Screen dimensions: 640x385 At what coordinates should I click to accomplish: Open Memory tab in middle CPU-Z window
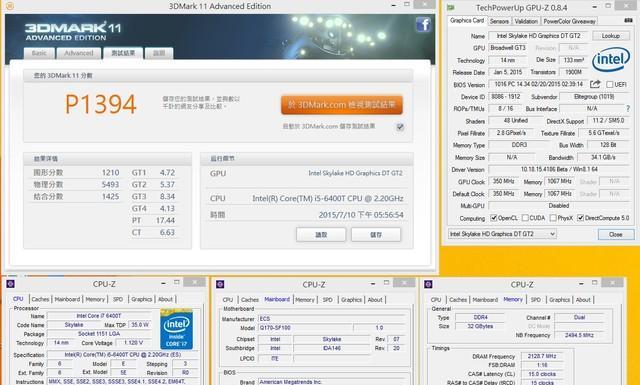(305, 300)
